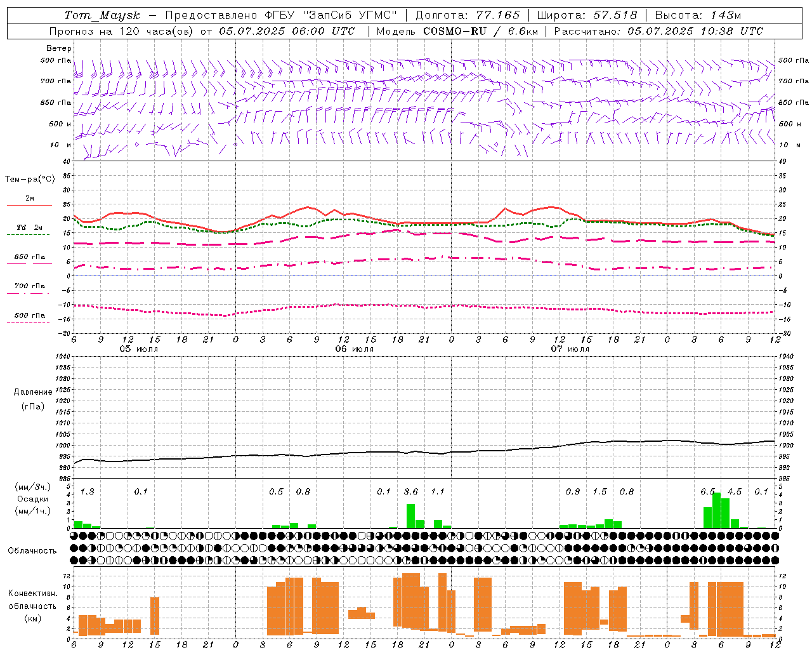Image resolution: width=812 pixels, height=650 pixels.
Task: Click the 4.5 precipitation amount
Action: [x=735, y=491]
